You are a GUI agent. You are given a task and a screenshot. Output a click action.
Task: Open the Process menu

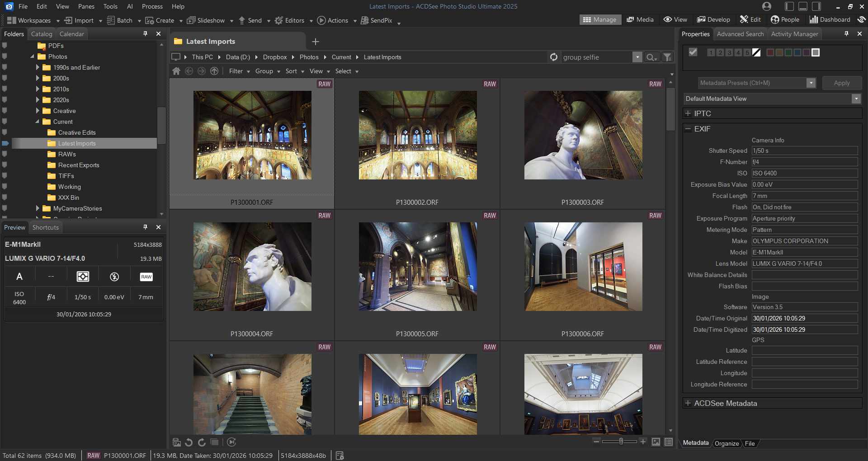coord(152,6)
